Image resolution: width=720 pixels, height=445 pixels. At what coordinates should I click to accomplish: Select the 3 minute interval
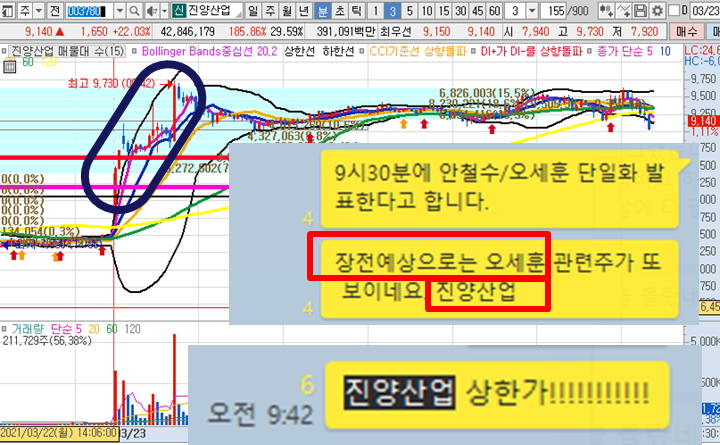393,10
